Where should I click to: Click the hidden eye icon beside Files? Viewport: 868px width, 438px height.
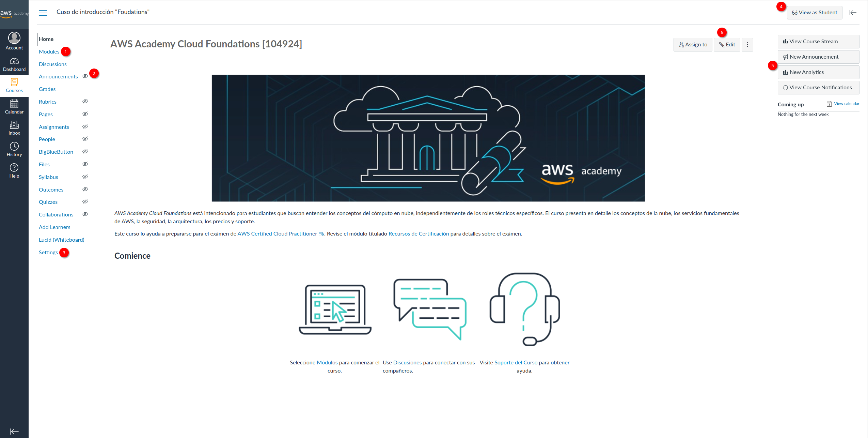click(x=85, y=164)
